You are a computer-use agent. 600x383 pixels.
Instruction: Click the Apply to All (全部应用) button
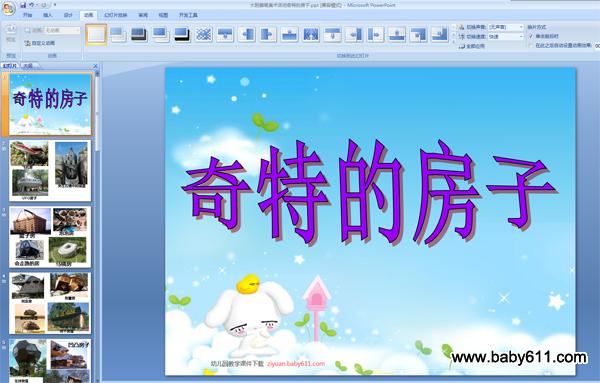click(472, 46)
